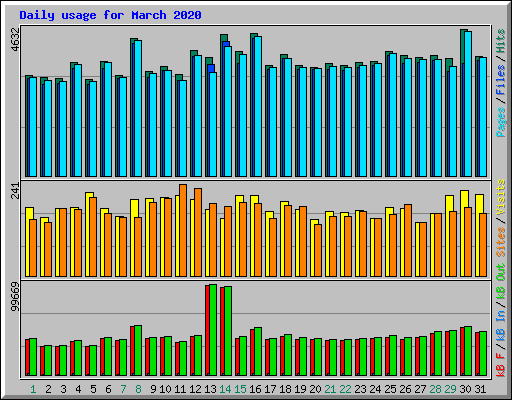
Task: Click day label 25 on the x-axis
Action: click(x=390, y=389)
